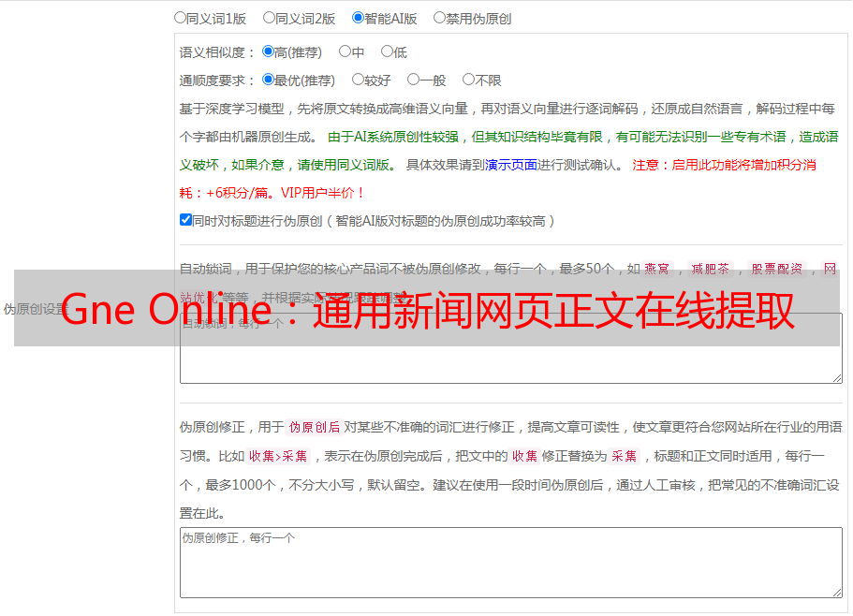Click the 自动锁词 textarea resize handle
The width and height of the screenshot is (853, 616).
(837, 377)
